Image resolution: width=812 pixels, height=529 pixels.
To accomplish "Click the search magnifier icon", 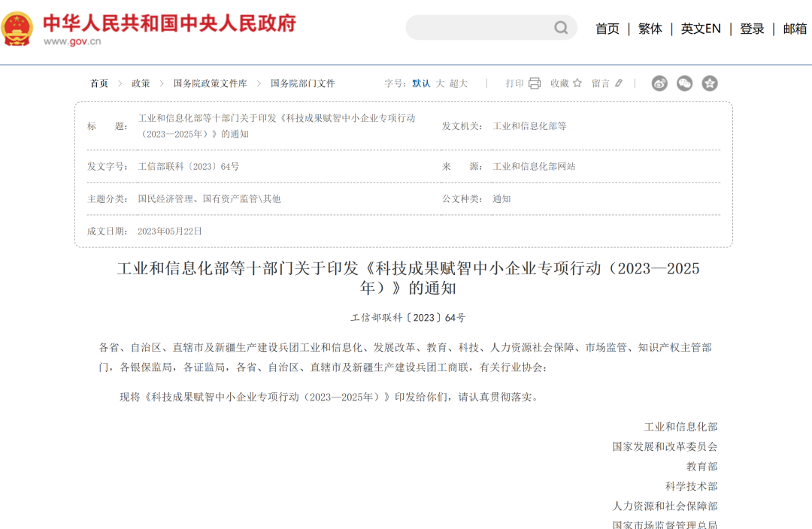I will coord(561,28).
